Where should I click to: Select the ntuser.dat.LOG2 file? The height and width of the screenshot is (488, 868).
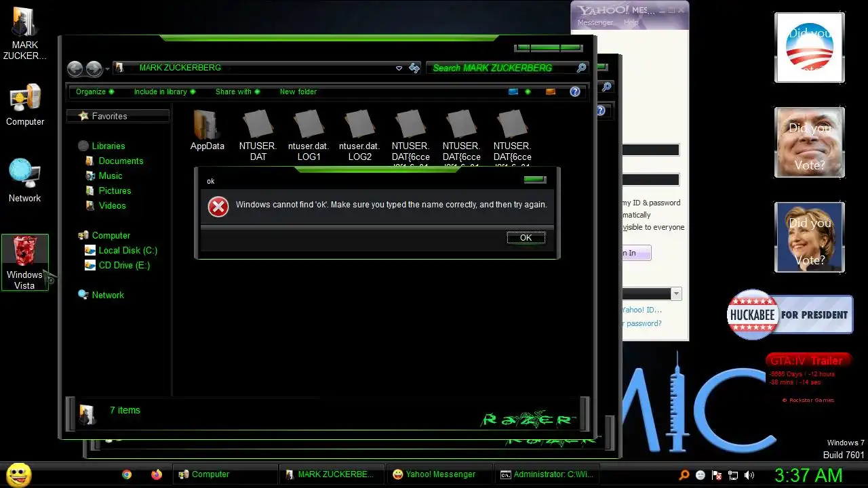pyautogui.click(x=359, y=136)
